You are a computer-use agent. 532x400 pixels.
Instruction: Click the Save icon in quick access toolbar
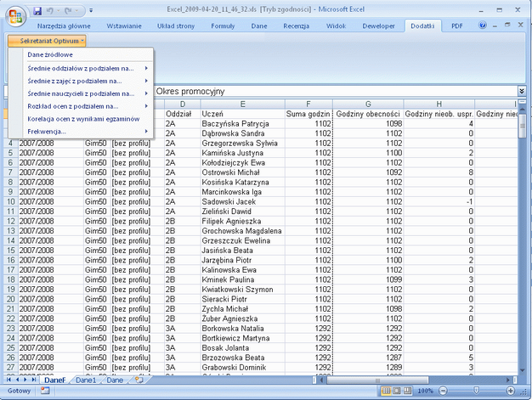tap(37, 11)
